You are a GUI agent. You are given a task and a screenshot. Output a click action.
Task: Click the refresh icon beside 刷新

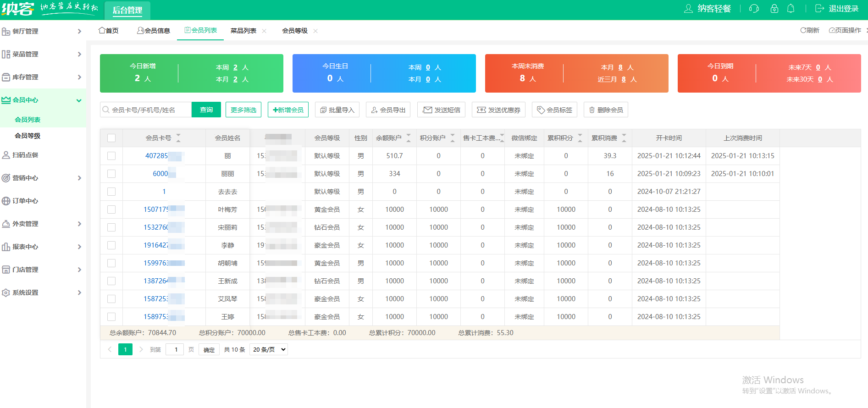[803, 30]
